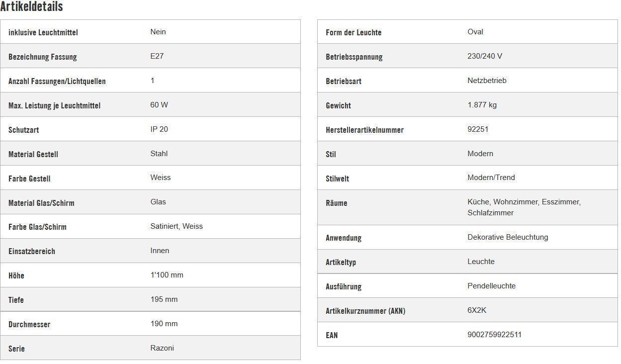Click the Max. Leistung je Leuchtmittel row
This screenshot has width=621, height=364.
pyautogui.click(x=150, y=105)
